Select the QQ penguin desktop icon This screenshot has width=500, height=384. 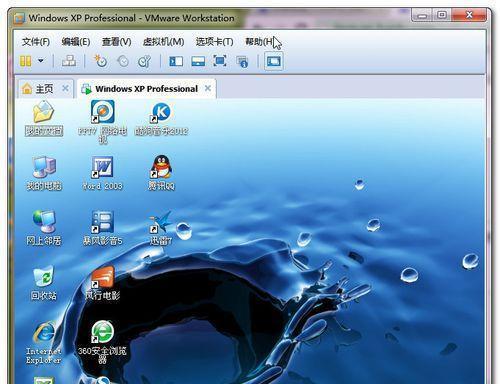coord(161,173)
